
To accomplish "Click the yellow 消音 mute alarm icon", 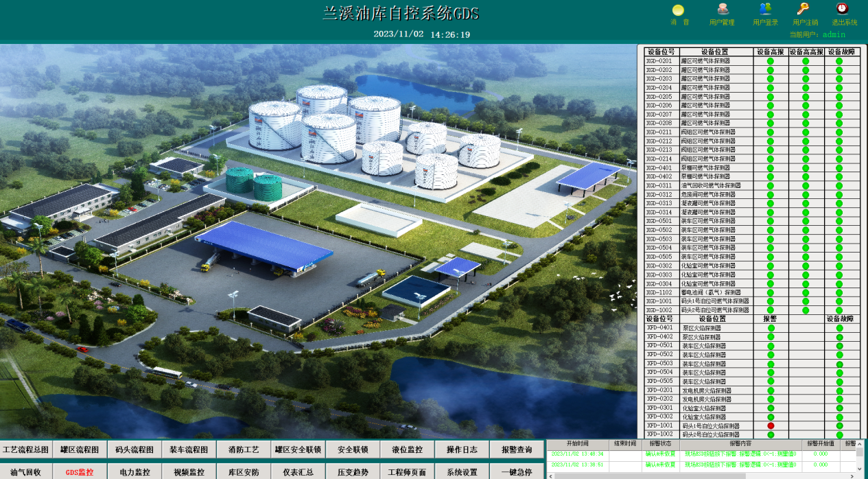I will coord(678,10).
